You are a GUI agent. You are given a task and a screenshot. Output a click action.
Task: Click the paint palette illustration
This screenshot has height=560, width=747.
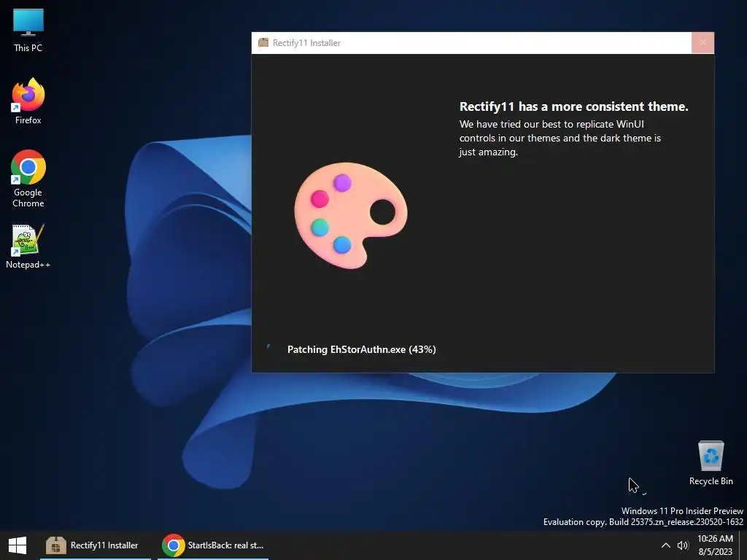(x=351, y=215)
